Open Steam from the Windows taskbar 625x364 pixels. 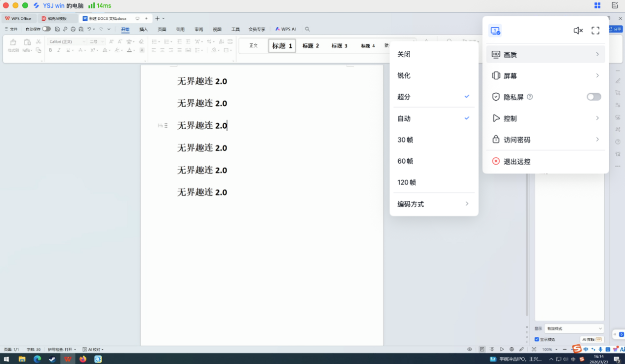click(x=52, y=359)
